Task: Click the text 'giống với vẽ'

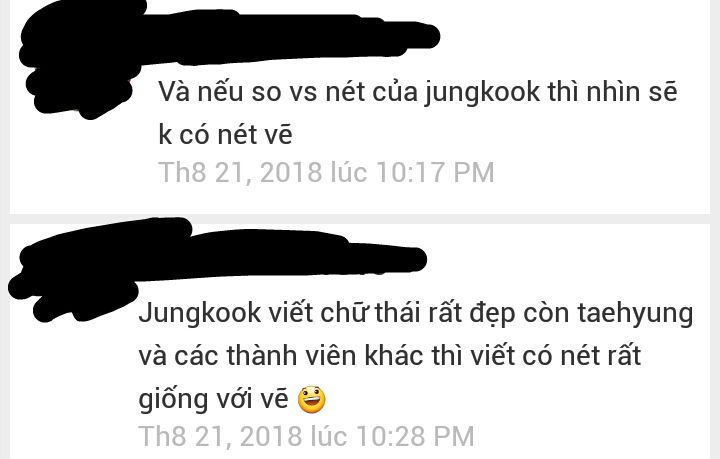Action: click(x=214, y=398)
